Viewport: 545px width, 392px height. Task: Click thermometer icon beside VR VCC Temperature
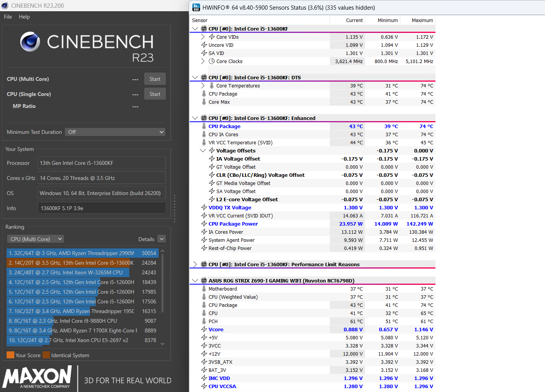click(x=204, y=142)
